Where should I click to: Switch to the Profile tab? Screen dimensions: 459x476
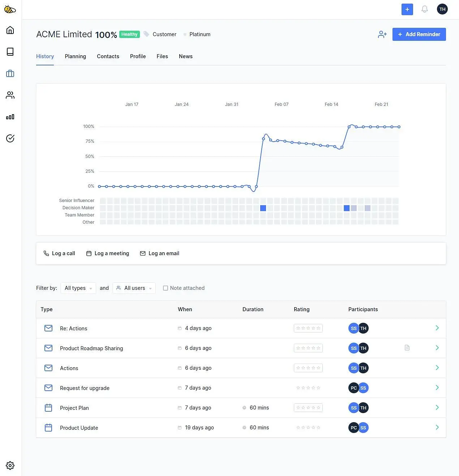click(138, 56)
